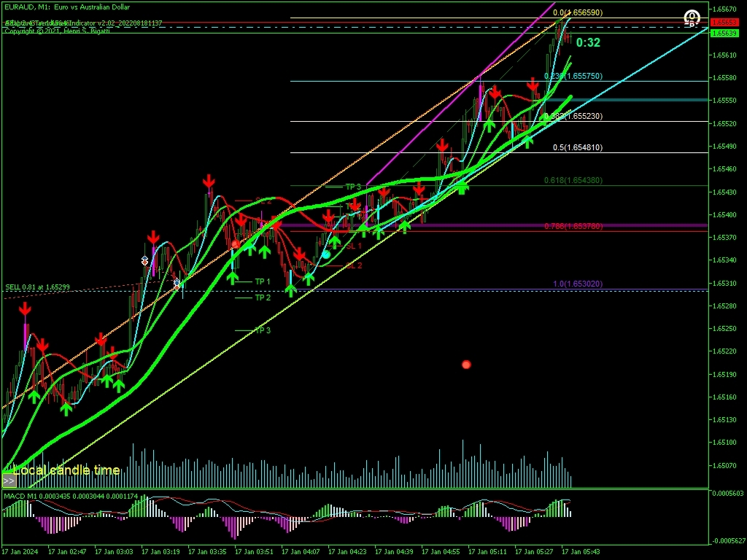
Task: Click the Copyright Henri S. Bigatti text
Action: pos(57,31)
